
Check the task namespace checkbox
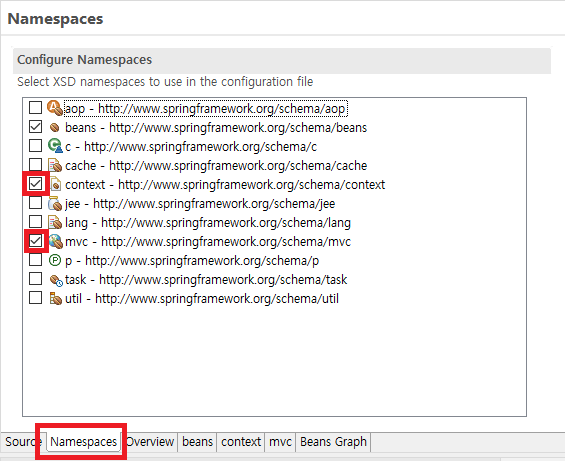[x=35, y=279]
